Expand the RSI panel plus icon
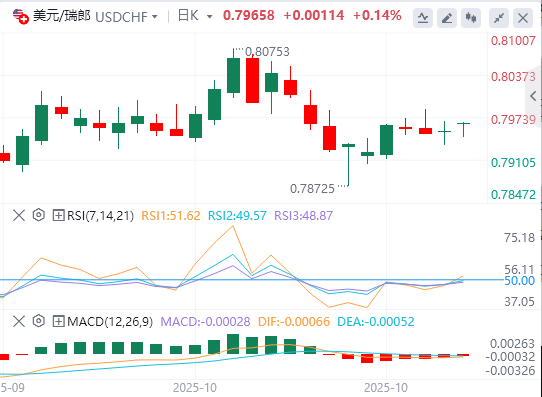 58,216
